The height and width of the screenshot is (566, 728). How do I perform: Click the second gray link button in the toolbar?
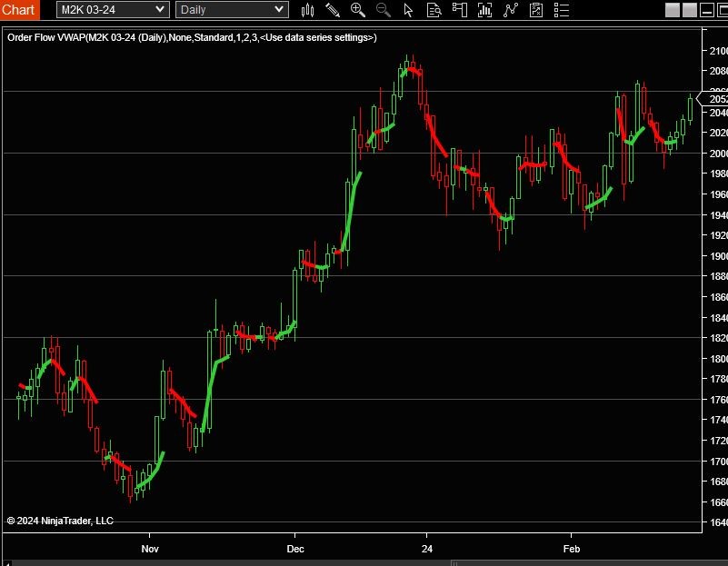click(x=690, y=10)
